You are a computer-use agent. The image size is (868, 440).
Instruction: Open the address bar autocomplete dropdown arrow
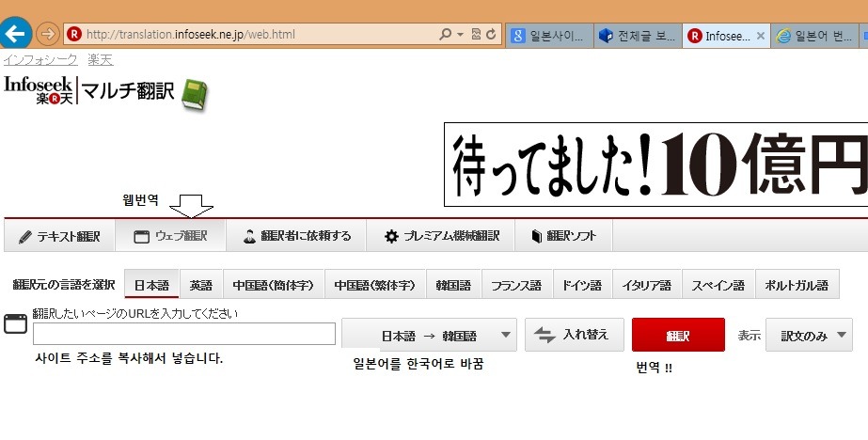pos(460,35)
